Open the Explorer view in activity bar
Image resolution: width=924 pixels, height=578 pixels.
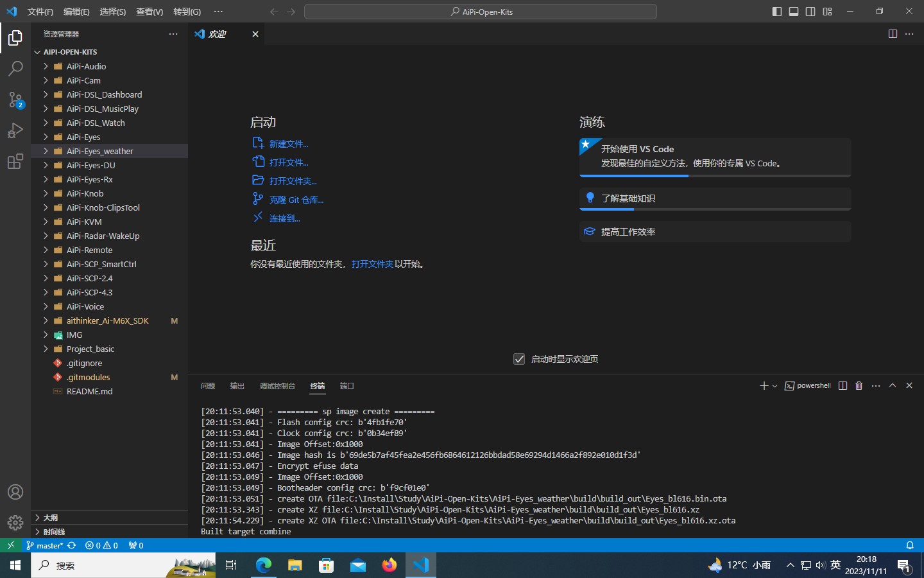[15, 38]
